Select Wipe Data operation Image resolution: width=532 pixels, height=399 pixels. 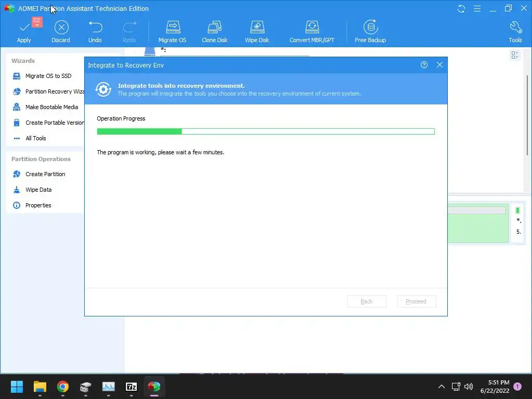[32, 190]
